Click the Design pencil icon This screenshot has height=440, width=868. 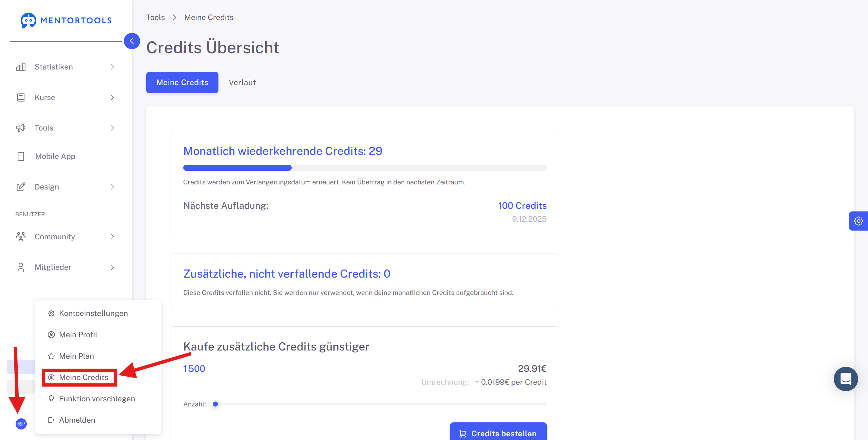[x=21, y=187]
